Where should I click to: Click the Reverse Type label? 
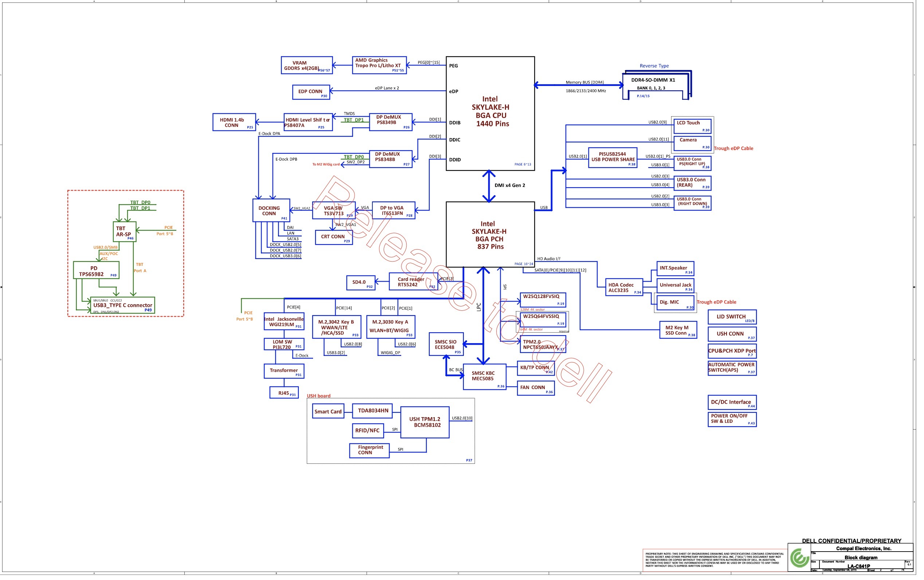point(654,66)
